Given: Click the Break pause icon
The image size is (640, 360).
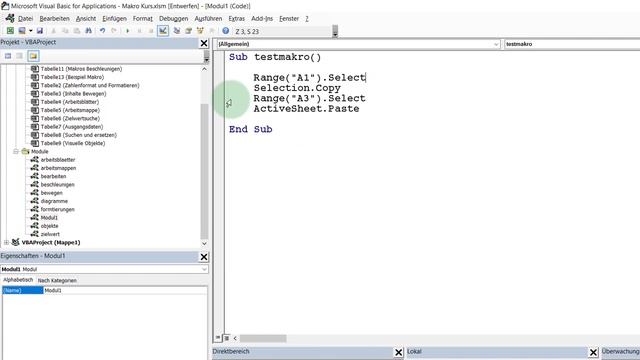Looking at the screenshot, I should (139, 31).
